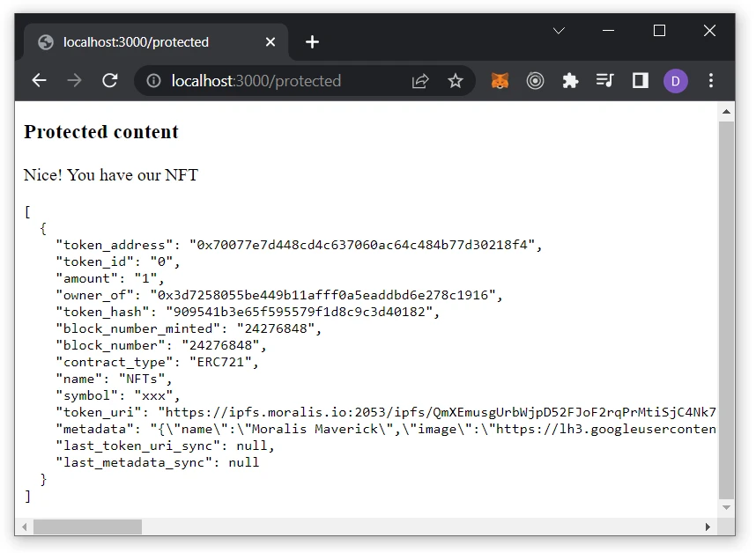Open the Chrome three-dot menu

[x=711, y=80]
